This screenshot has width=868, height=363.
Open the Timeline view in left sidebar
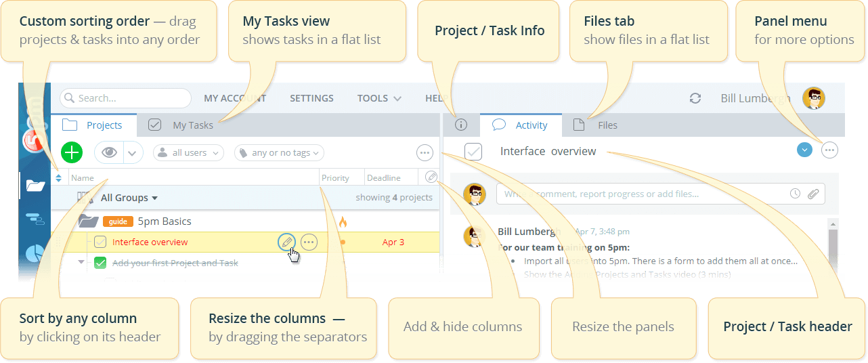coord(35,218)
